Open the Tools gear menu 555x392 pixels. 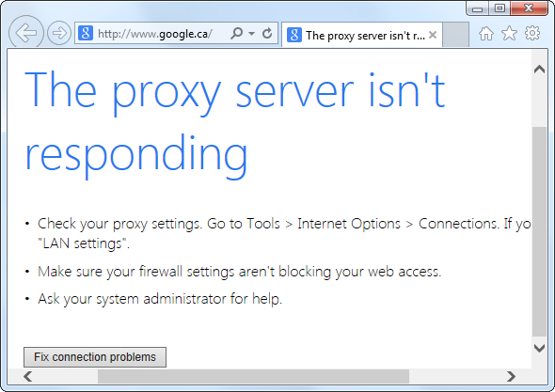coord(532,33)
